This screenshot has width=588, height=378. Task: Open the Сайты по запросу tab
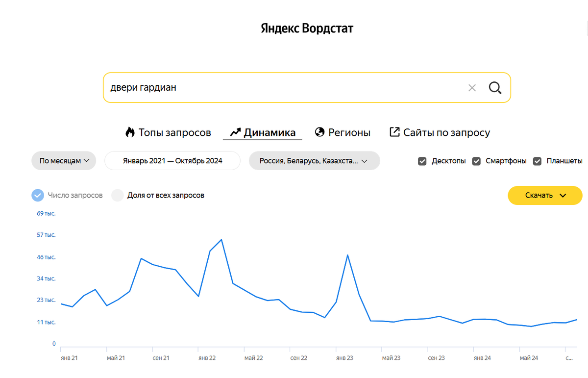[x=440, y=132]
